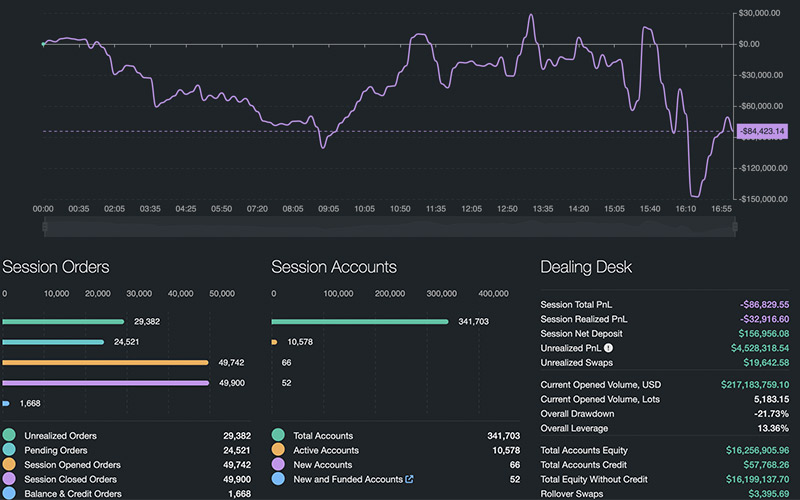The height and width of the screenshot is (500, 800).
Task: Select the orange 49,742 Session Opened Orders bar
Action: pos(105,362)
